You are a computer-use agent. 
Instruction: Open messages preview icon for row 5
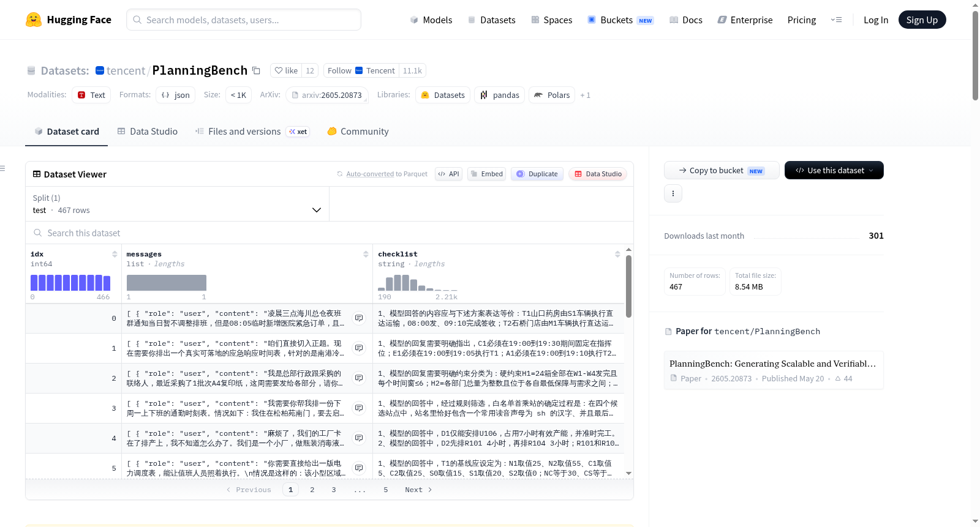coord(359,468)
